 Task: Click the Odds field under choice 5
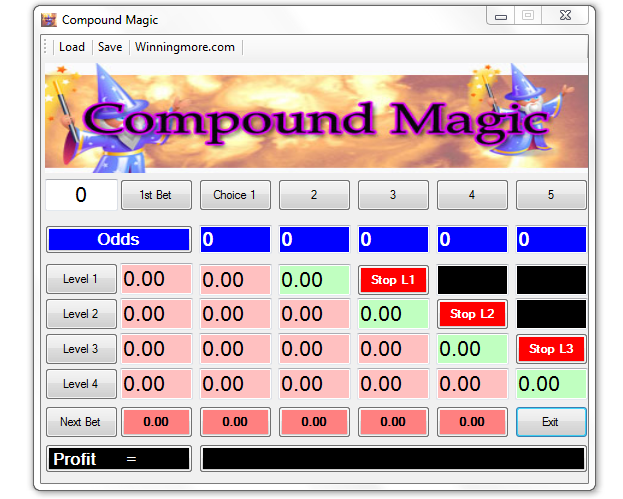click(551, 240)
